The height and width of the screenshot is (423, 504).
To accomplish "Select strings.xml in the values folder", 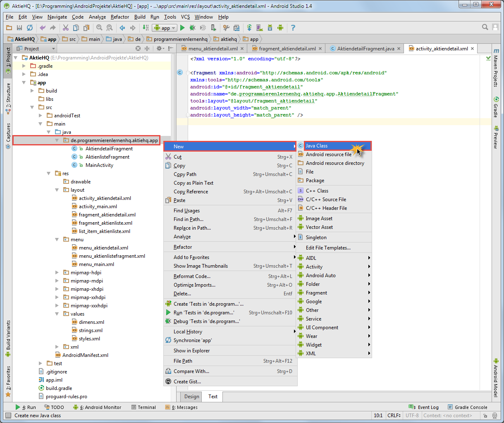I will pos(91,330).
